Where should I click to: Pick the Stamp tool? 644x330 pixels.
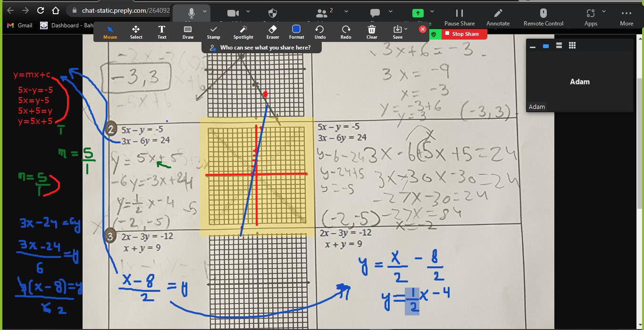tap(213, 32)
